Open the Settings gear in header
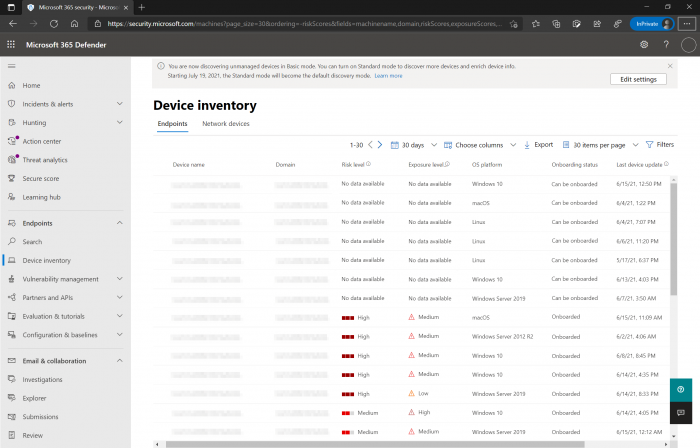 click(644, 44)
